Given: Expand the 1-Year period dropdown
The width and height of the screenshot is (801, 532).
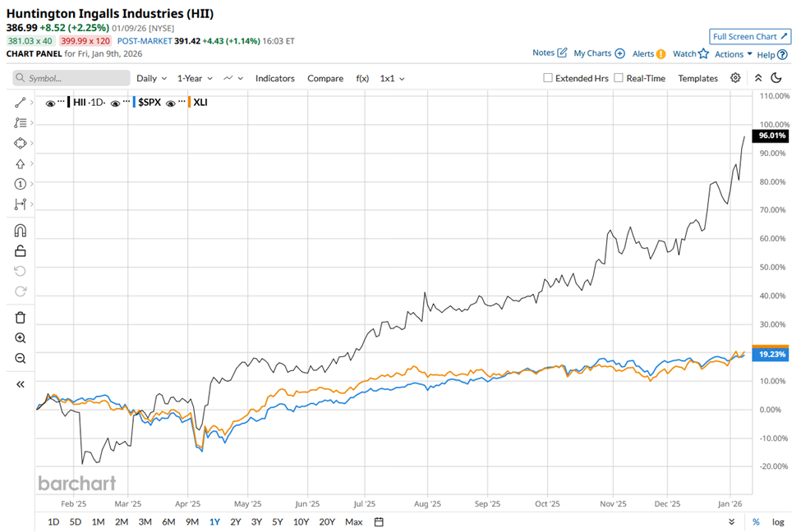Looking at the screenshot, I should coord(195,78).
